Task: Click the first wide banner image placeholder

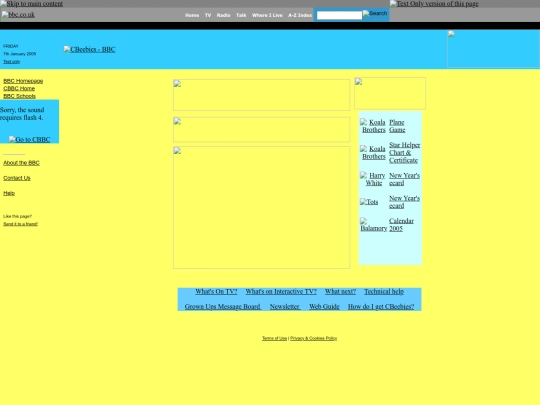Action: (261, 95)
